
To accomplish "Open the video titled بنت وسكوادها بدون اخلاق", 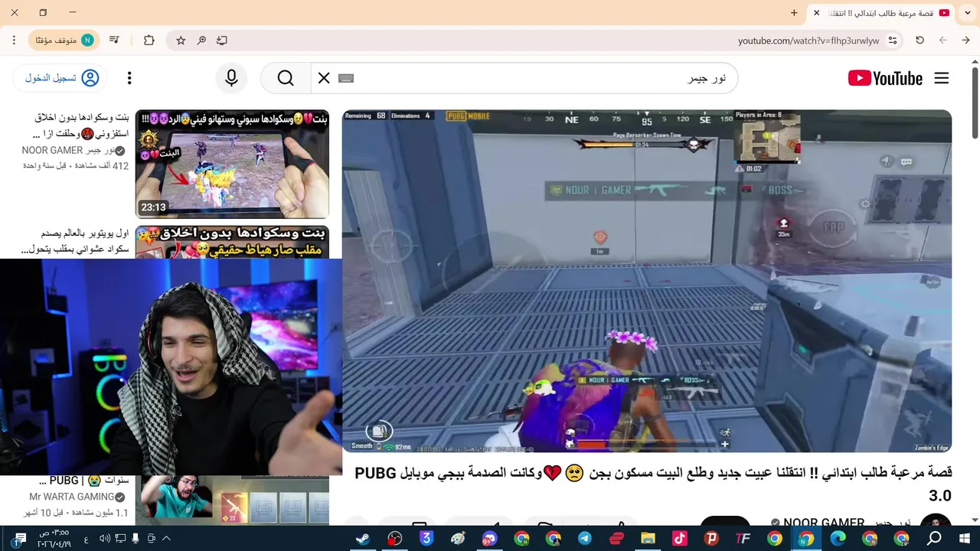I will [82, 126].
